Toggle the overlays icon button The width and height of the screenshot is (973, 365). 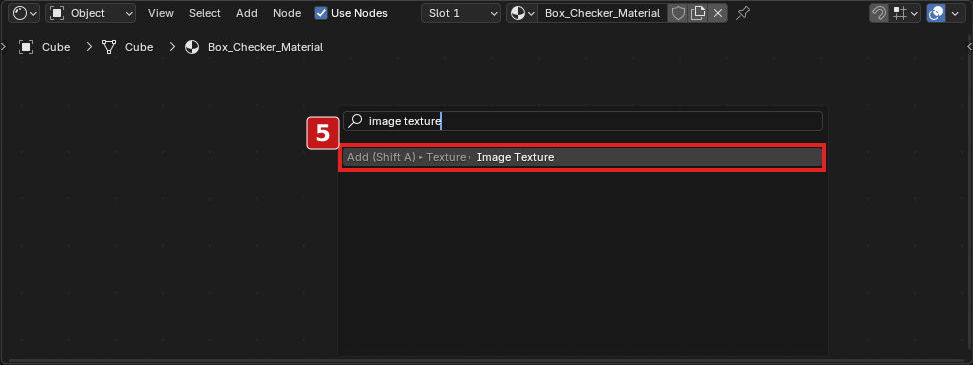pyautogui.click(x=936, y=13)
